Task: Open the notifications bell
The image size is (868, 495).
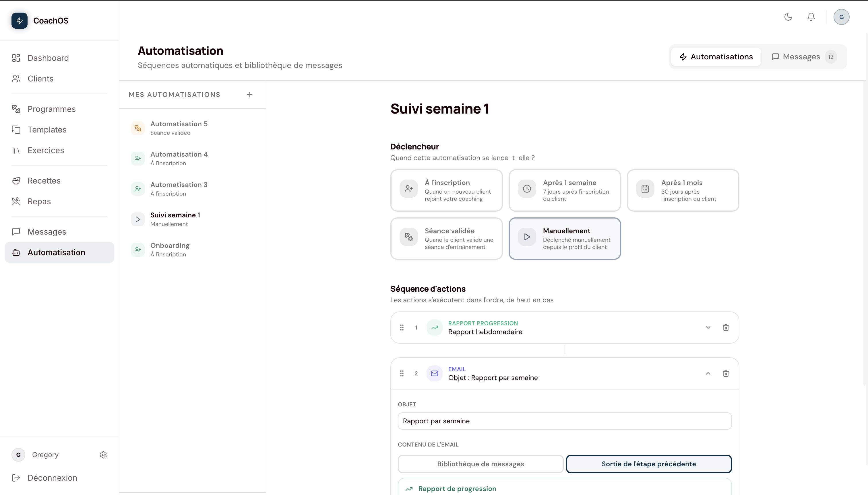Action: [x=811, y=17]
